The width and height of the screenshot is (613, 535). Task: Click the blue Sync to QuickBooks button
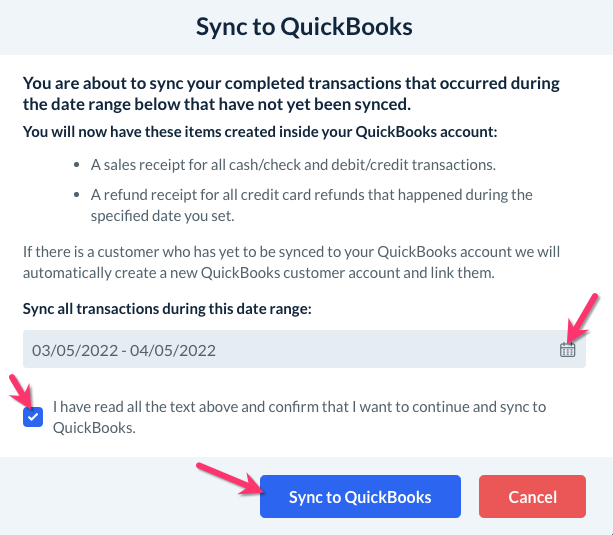pyautogui.click(x=360, y=497)
